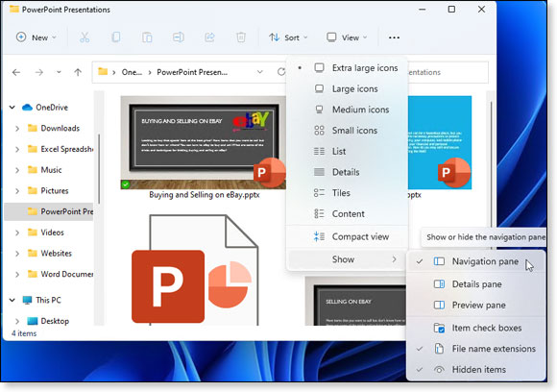Click the Desktop icon in sidebar

click(x=33, y=321)
